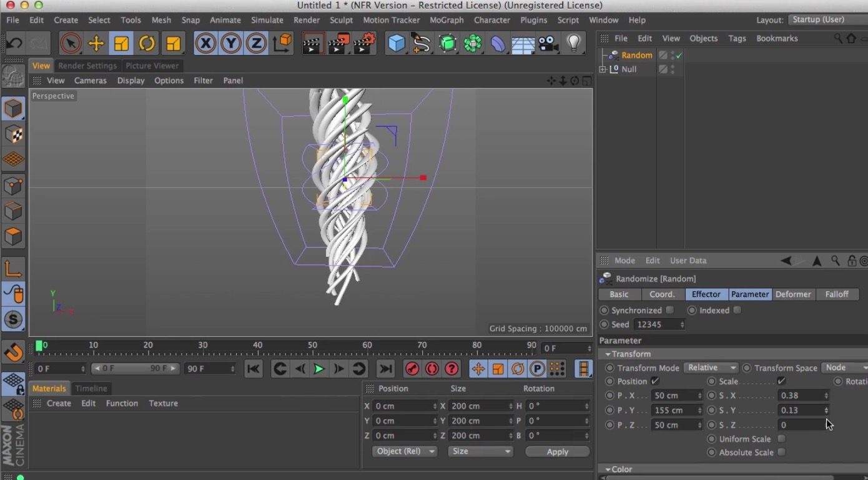Toggle autokeying red button
868x480 pixels.
point(432,369)
